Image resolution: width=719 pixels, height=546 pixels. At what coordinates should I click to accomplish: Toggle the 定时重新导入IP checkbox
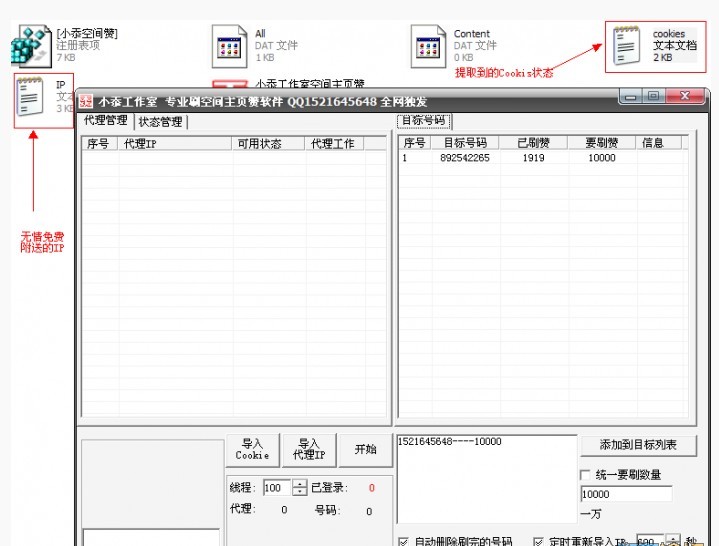(x=538, y=541)
